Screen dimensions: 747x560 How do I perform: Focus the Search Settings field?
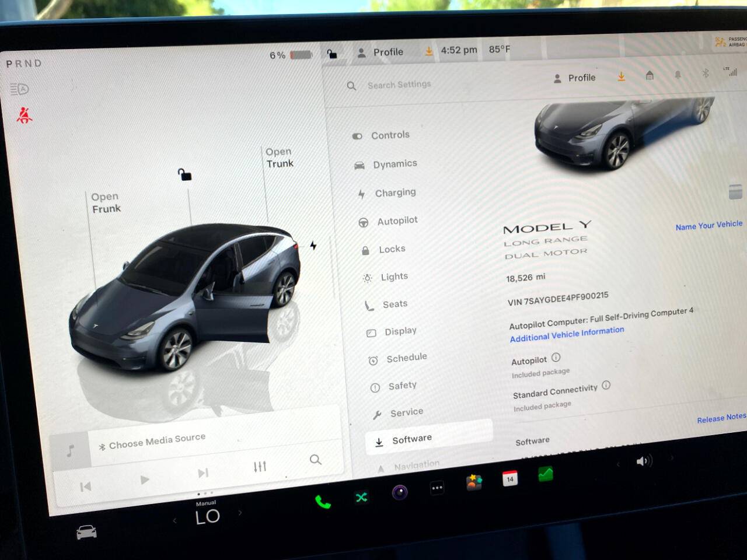pos(399,85)
